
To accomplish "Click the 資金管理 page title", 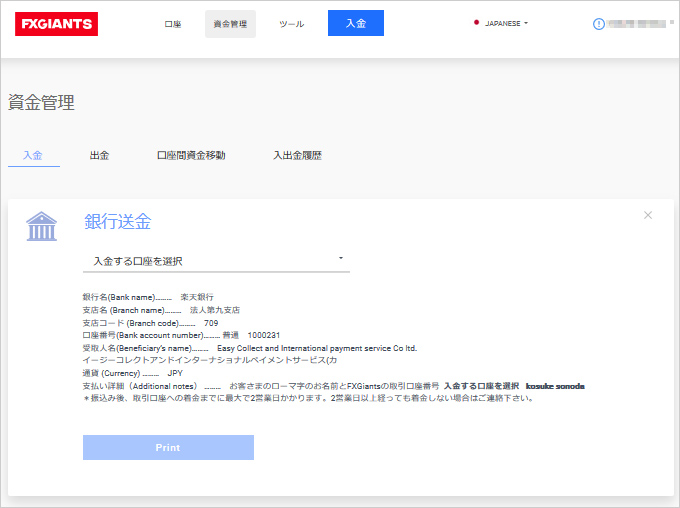I will pyautogui.click(x=41, y=103).
